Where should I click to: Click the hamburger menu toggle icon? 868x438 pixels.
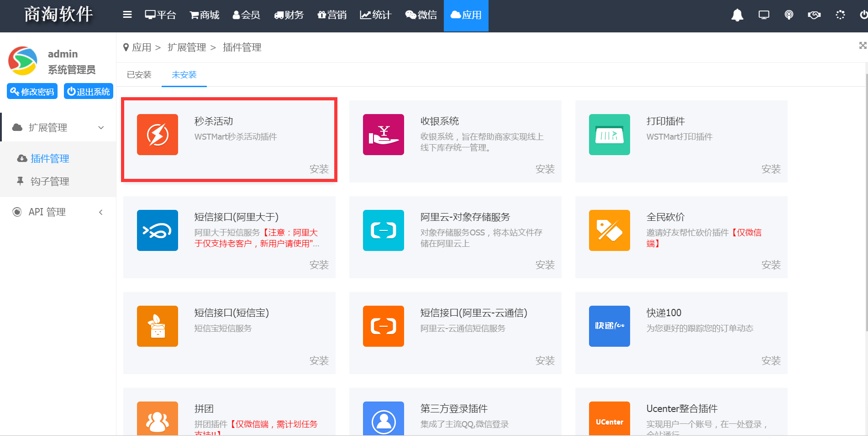tap(127, 15)
